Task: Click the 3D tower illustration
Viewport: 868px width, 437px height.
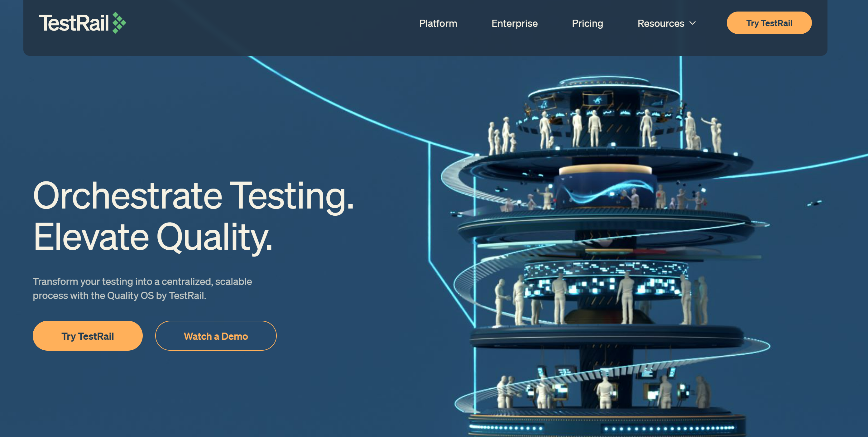Action: 607,256
